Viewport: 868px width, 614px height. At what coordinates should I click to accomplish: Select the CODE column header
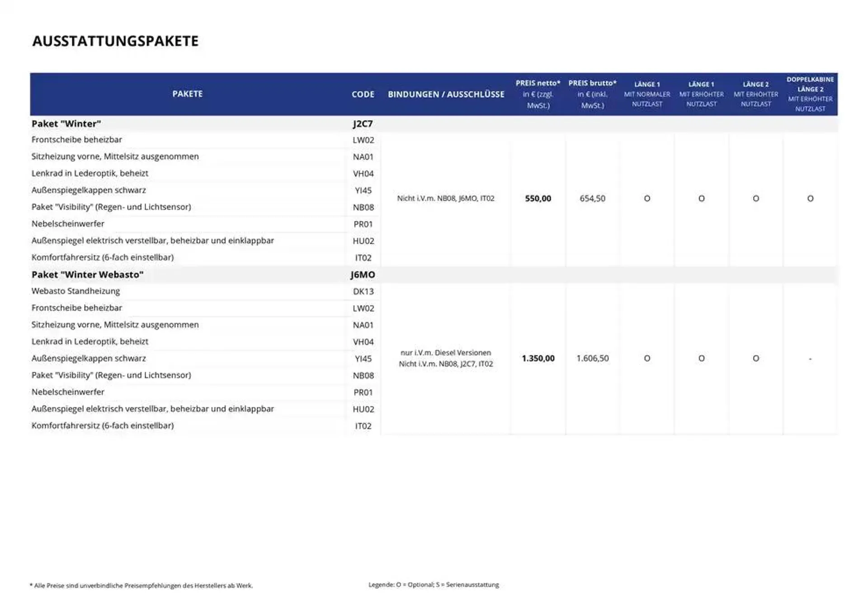363,94
